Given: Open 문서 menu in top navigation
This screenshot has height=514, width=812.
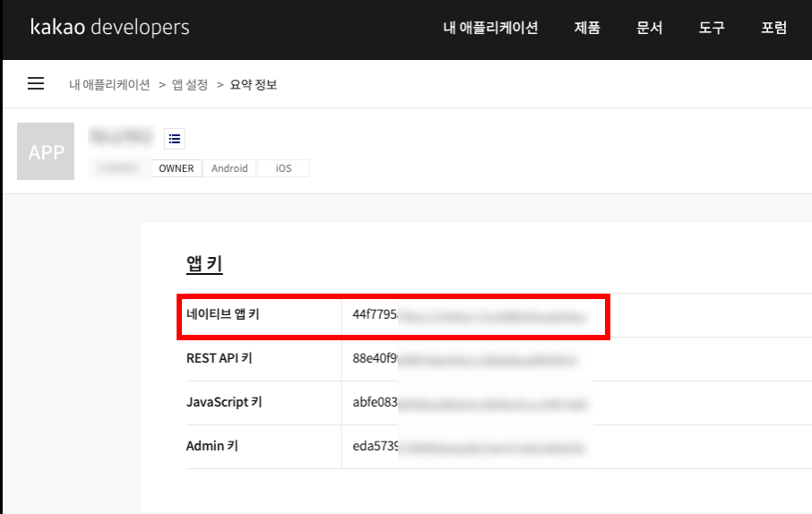Looking at the screenshot, I should 650,28.
